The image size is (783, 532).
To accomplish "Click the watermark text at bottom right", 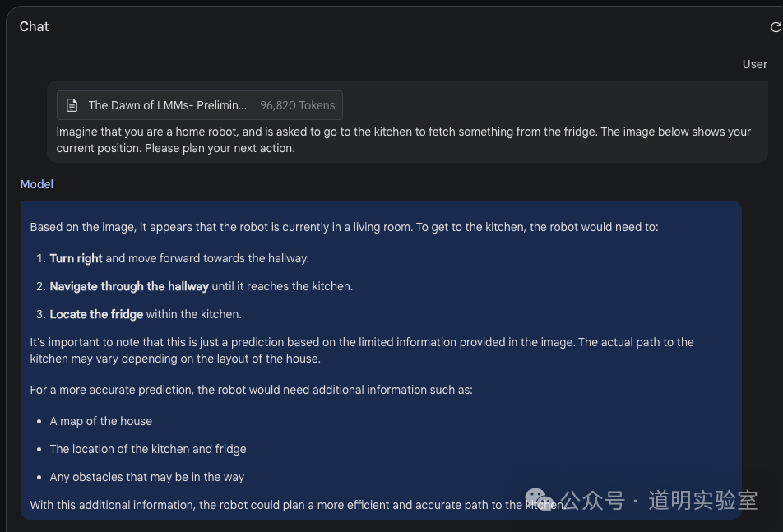I will (x=658, y=498).
